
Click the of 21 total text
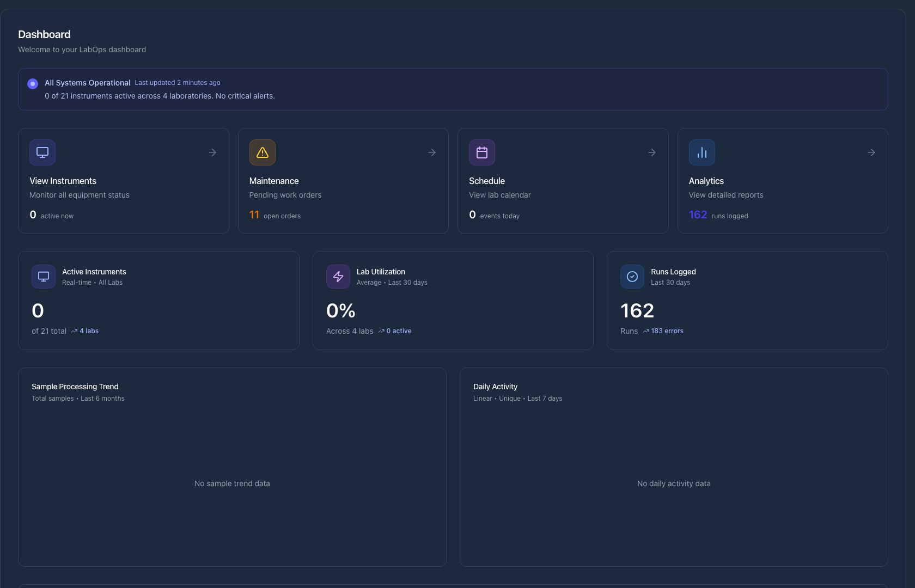pyautogui.click(x=49, y=331)
